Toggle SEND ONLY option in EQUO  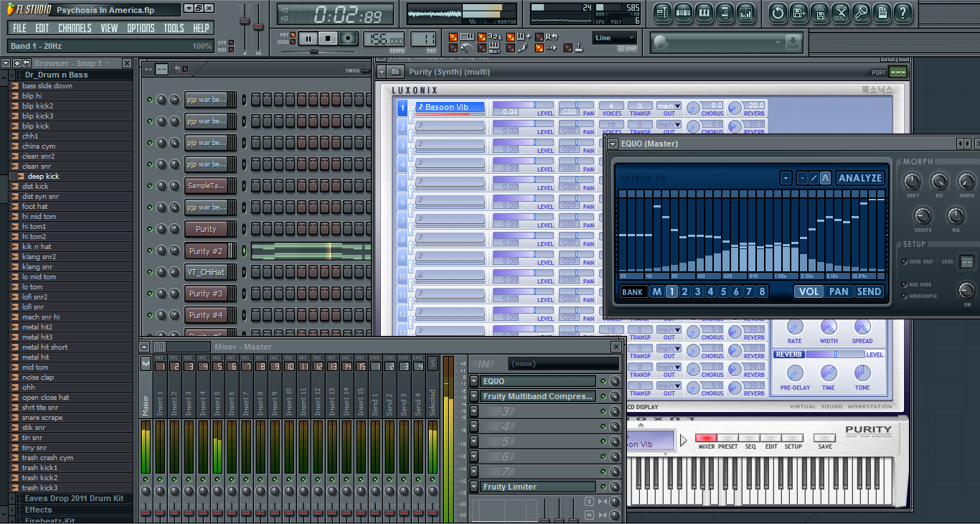point(905,262)
